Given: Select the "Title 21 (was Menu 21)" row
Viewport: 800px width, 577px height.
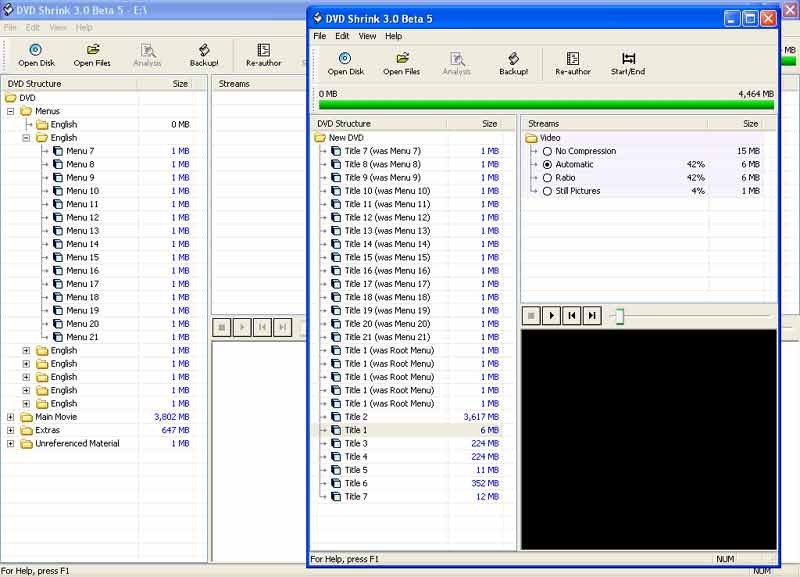Looking at the screenshot, I should click(407, 337).
